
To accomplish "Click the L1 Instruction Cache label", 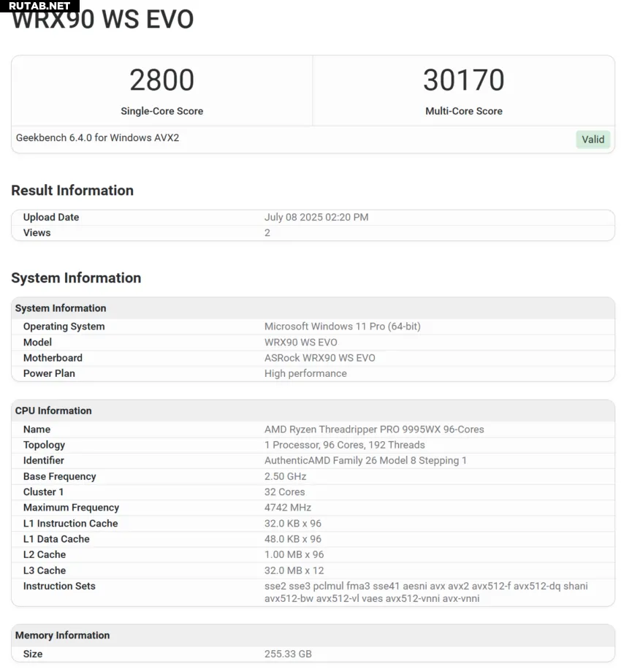I will click(x=70, y=524).
